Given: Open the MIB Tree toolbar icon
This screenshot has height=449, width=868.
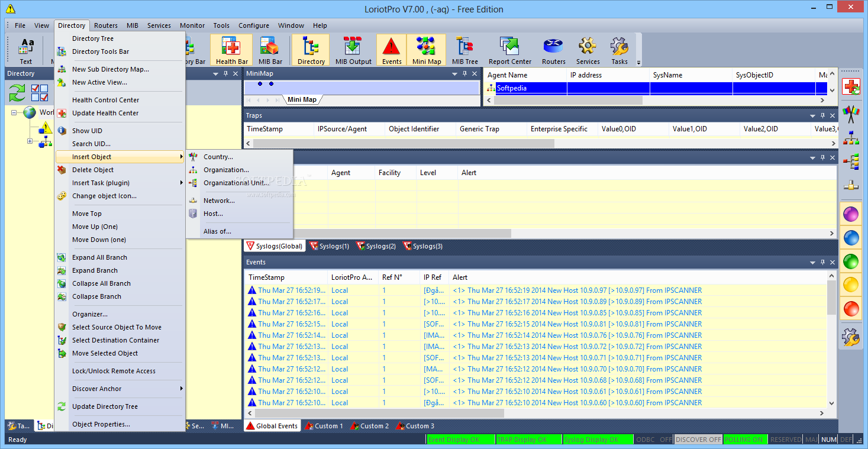Looking at the screenshot, I should click(x=464, y=50).
